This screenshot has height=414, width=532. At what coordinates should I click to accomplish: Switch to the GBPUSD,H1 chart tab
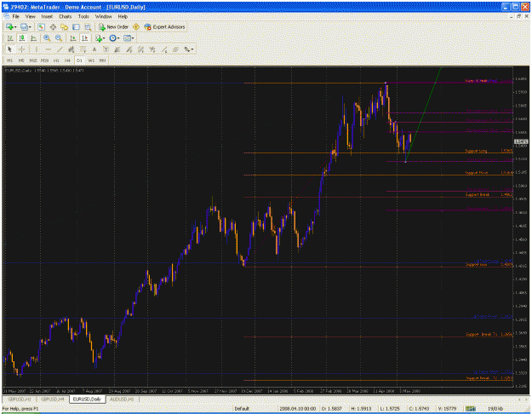pyautogui.click(x=19, y=400)
